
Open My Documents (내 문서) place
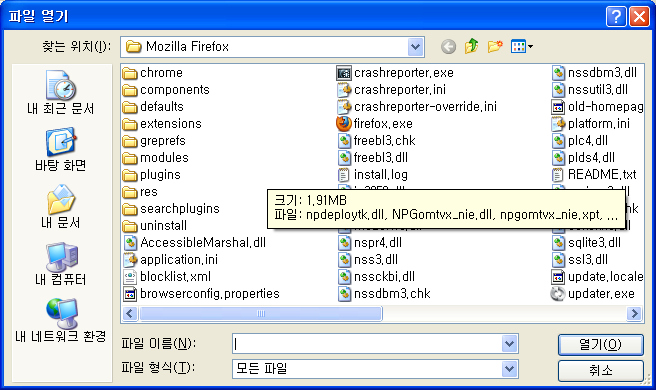[61, 207]
